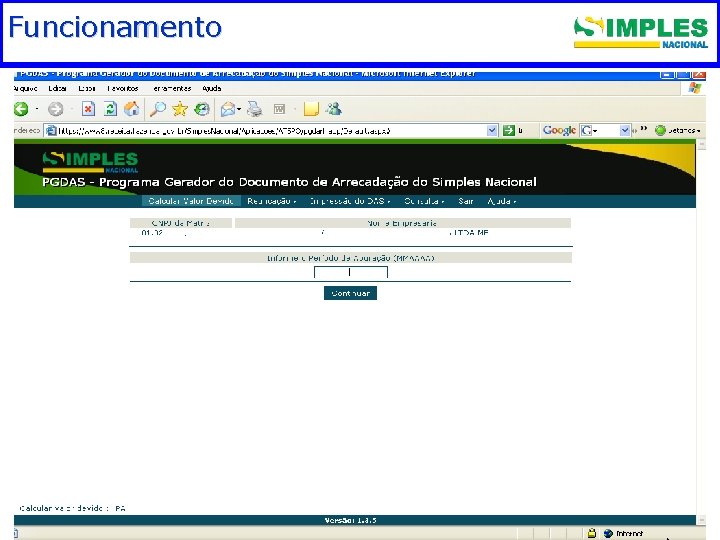Click the Settings button on Google toolbar
720x540 pixels.
click(x=679, y=130)
